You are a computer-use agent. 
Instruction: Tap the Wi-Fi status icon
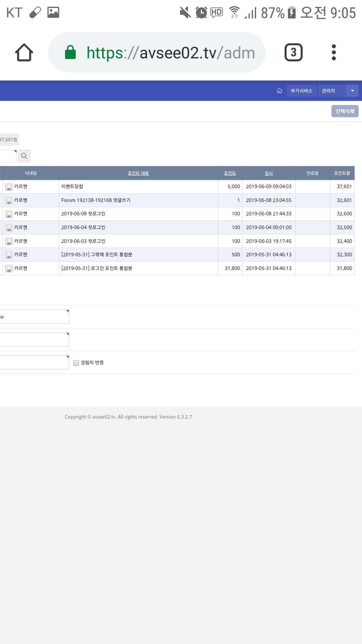pyautogui.click(x=234, y=12)
